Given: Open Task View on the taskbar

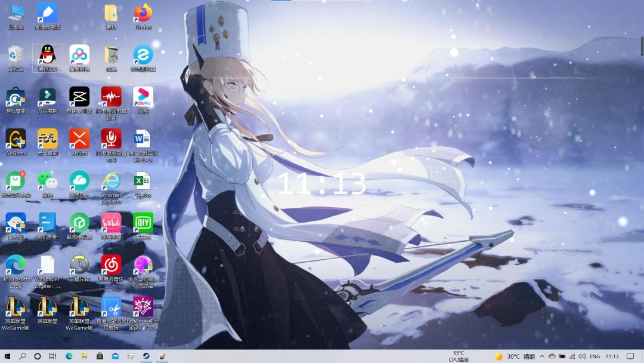Looking at the screenshot, I should coord(52,356).
